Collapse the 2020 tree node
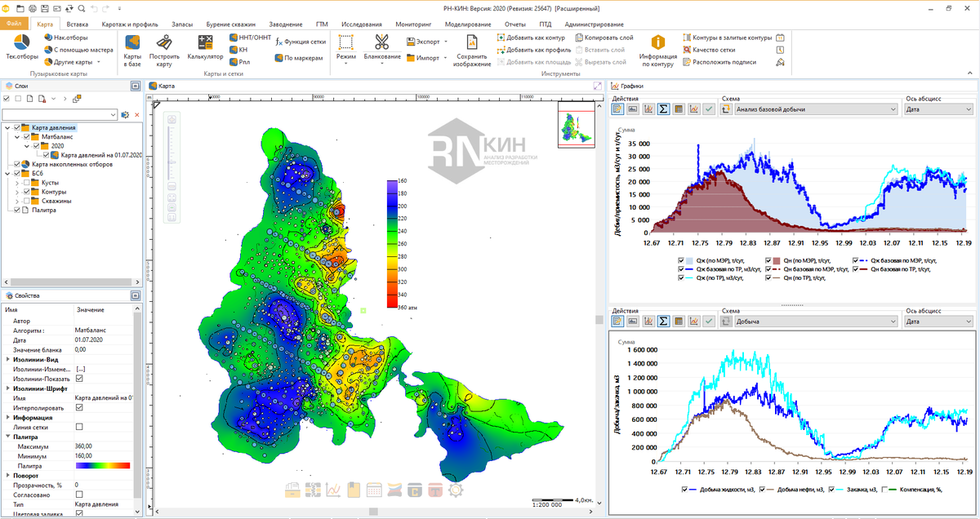Image resolution: width=980 pixels, height=519 pixels. pos(27,146)
